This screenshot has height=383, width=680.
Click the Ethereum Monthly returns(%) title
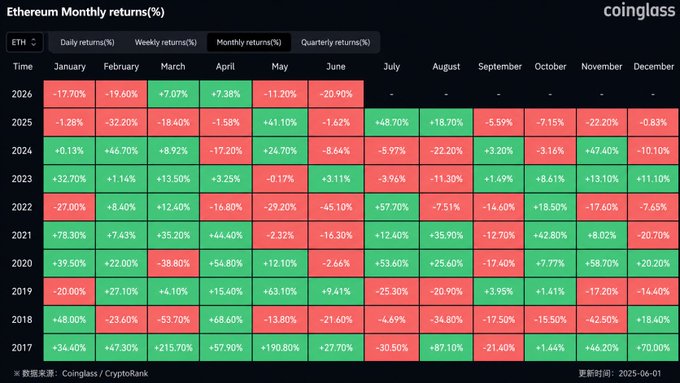click(85, 12)
